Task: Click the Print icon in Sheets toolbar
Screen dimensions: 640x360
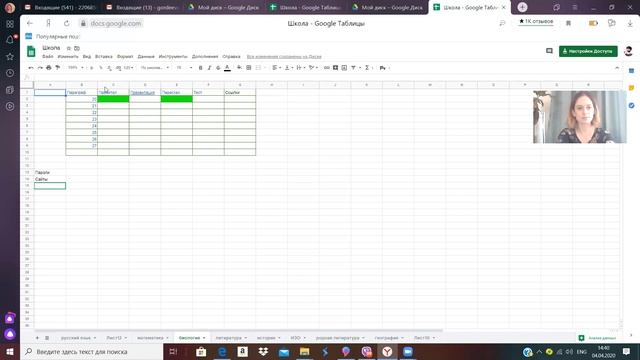Action: [x=49, y=68]
